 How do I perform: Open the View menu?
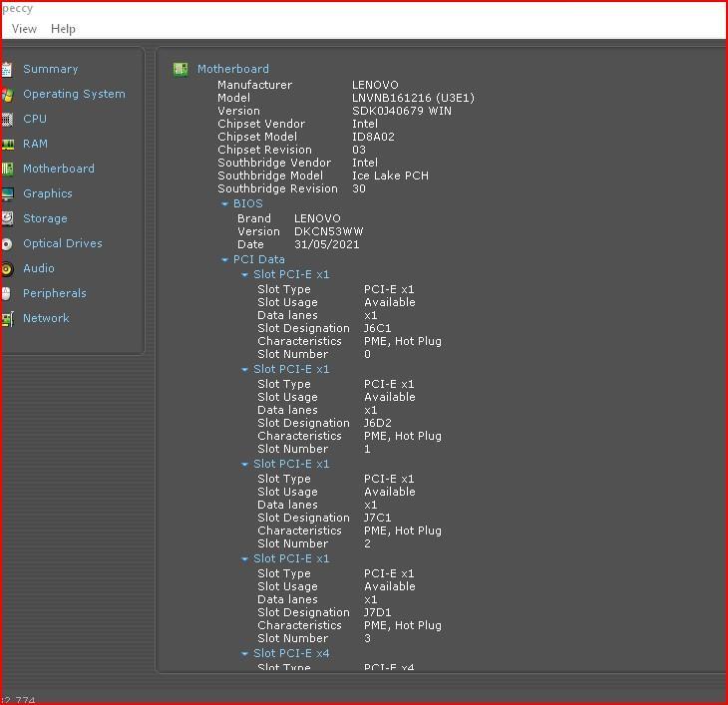pyautogui.click(x=24, y=29)
